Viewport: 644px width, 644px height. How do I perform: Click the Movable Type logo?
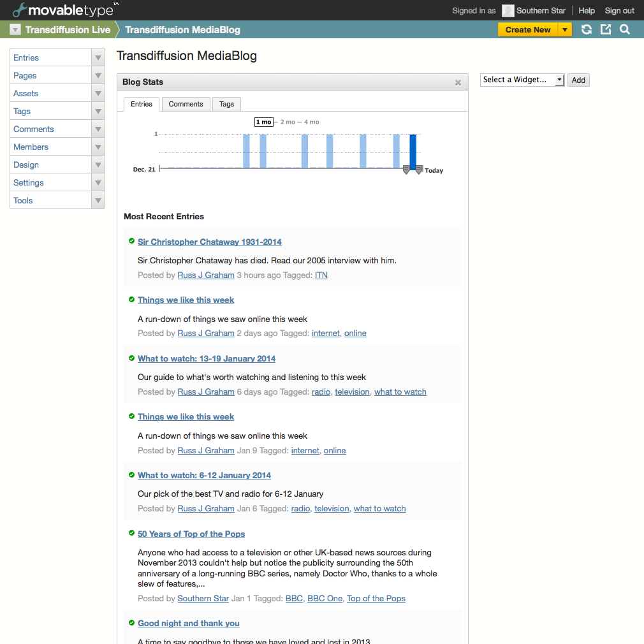click(65, 10)
